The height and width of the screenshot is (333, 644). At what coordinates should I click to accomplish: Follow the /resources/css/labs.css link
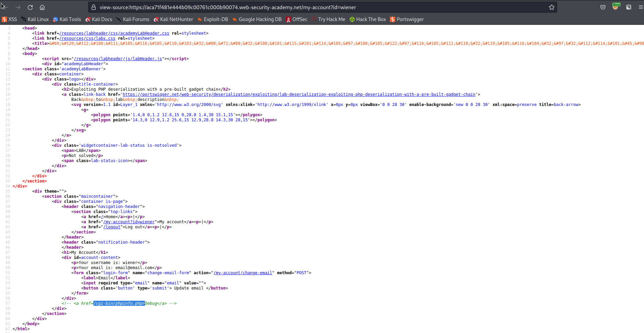click(x=88, y=38)
